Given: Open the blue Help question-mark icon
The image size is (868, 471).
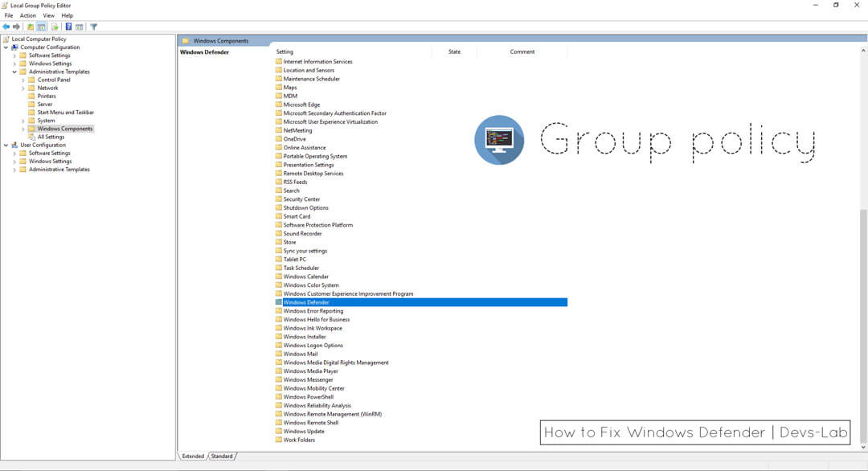Looking at the screenshot, I should 68,27.
